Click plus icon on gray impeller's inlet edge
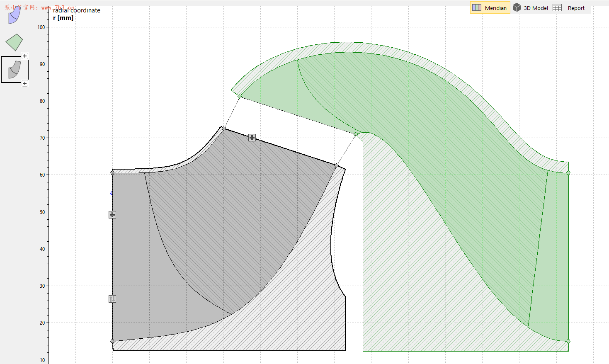The width and height of the screenshot is (609, 364). click(x=112, y=215)
